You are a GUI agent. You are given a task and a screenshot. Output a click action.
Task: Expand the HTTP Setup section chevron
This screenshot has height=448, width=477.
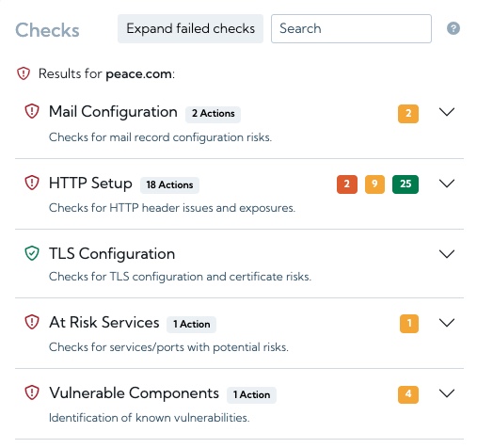tap(447, 184)
